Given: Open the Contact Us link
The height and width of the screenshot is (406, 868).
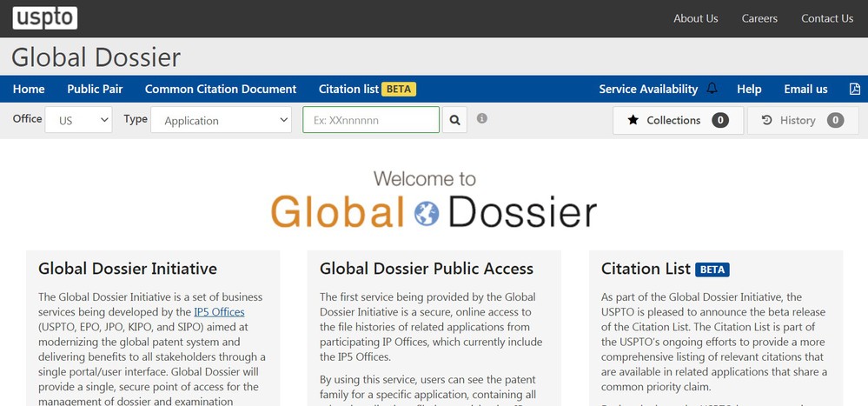Looking at the screenshot, I should click(x=827, y=18).
